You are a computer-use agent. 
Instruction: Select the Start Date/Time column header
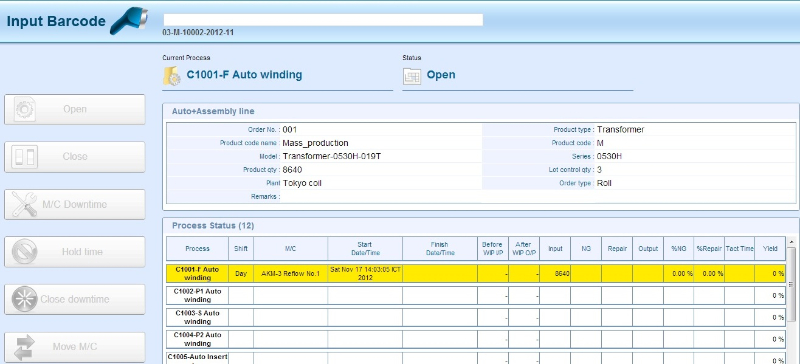(365, 249)
